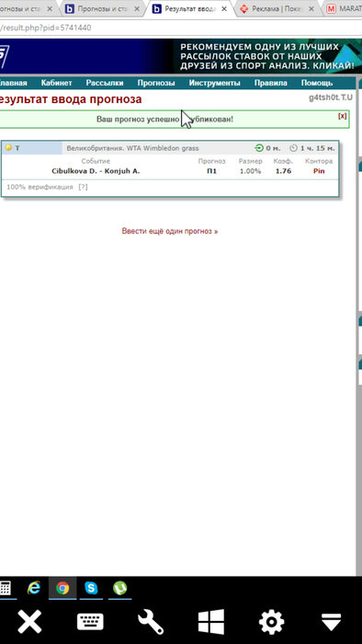This screenshot has width=362, height=644.
Task: Open the Кабинет menu item
Action: (x=57, y=83)
